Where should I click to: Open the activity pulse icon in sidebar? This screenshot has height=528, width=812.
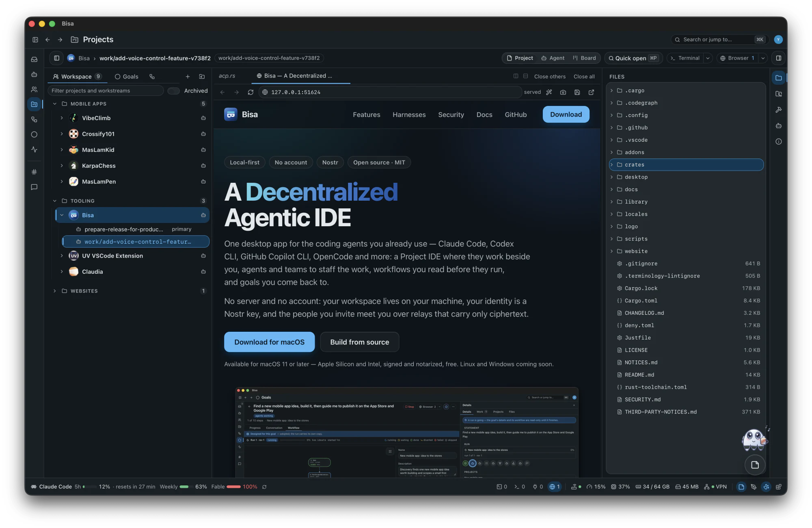35,149
